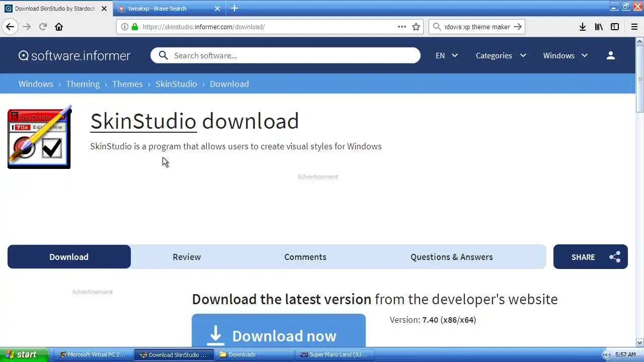
Task: Click the software.informer site logo
Action: click(74, 55)
